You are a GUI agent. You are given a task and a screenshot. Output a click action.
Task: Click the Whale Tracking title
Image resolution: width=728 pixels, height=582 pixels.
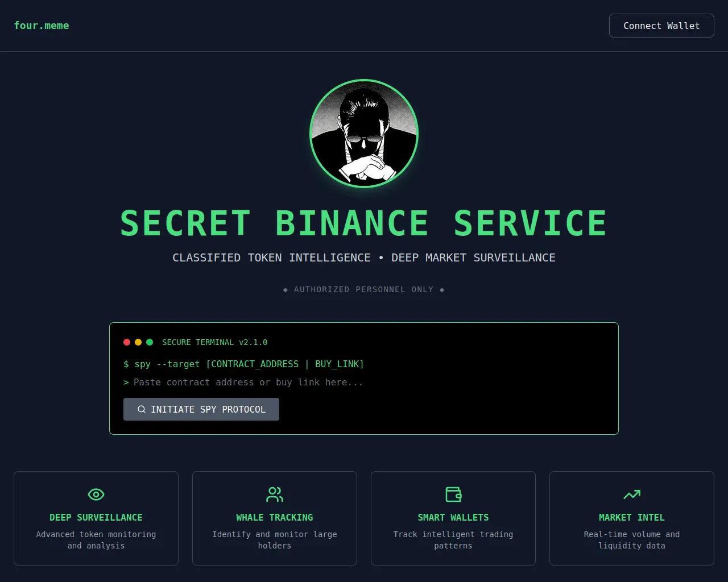pos(275,517)
